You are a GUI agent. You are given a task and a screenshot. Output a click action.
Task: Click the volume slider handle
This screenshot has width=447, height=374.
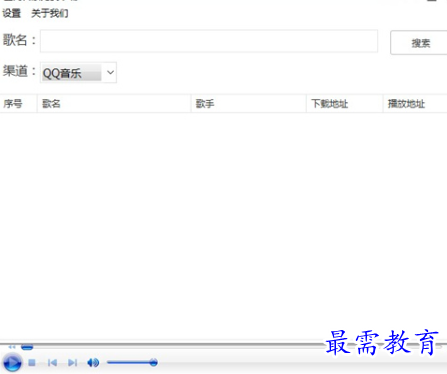(153, 362)
